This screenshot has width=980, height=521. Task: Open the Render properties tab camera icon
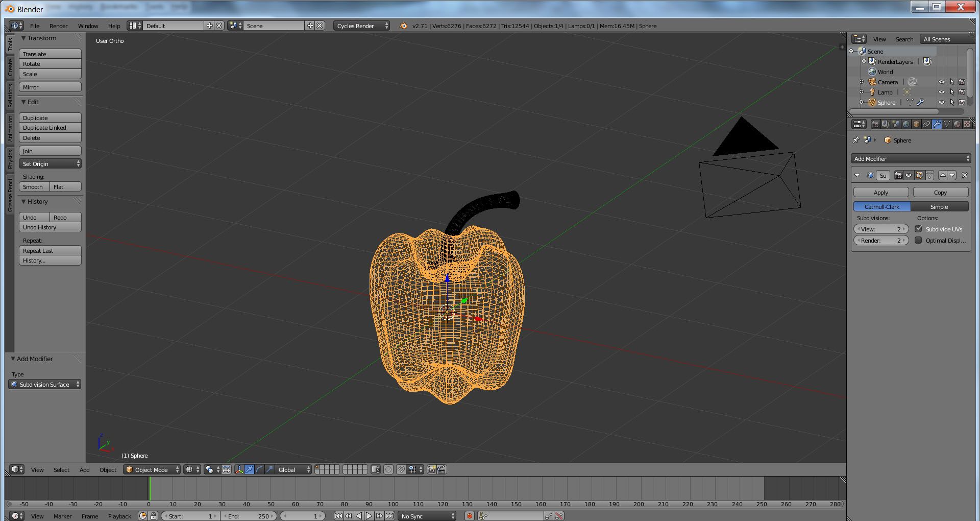(x=876, y=124)
